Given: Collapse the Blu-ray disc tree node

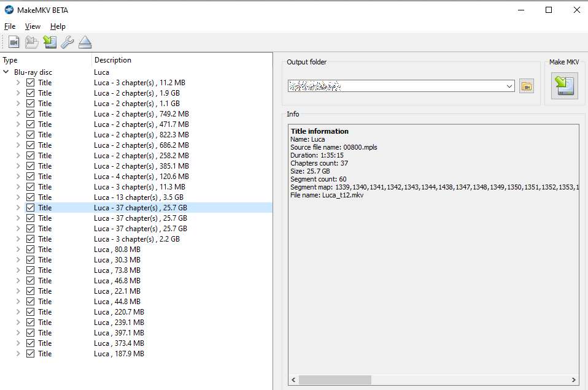Looking at the screenshot, I should (6, 72).
